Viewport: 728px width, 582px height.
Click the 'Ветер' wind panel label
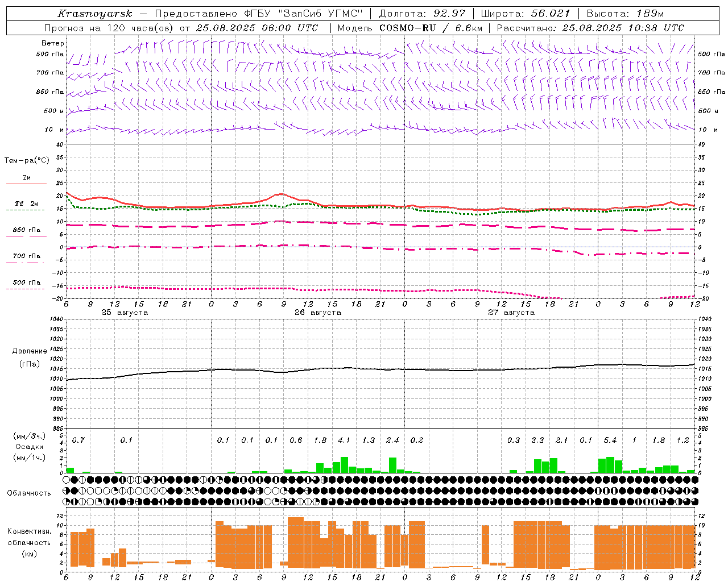point(53,43)
